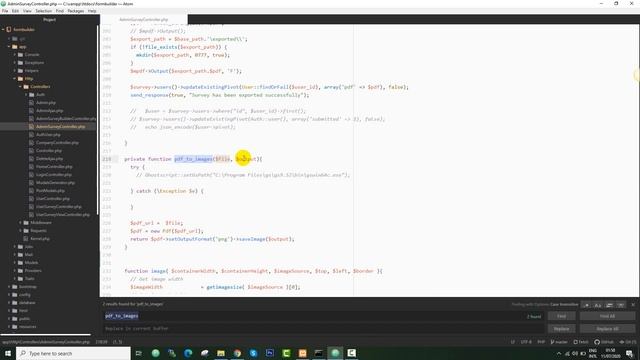This screenshot has width=640, height=360.
Task: Open Skype from the taskbar
Action: [x=253, y=353]
